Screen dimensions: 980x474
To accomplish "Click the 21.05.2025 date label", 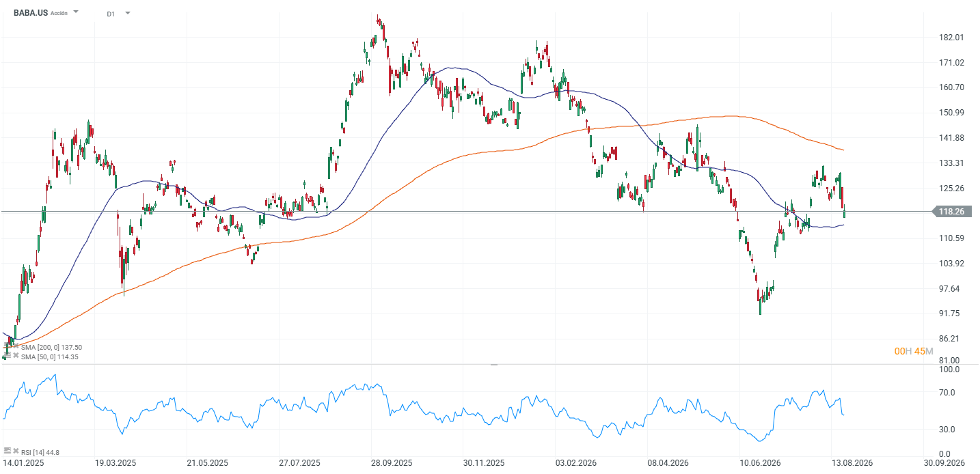I will coord(208,463).
